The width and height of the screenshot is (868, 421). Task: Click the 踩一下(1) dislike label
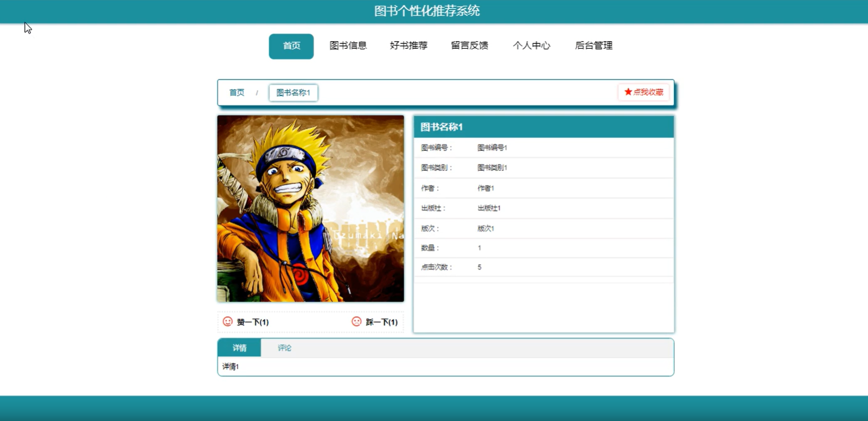point(381,322)
